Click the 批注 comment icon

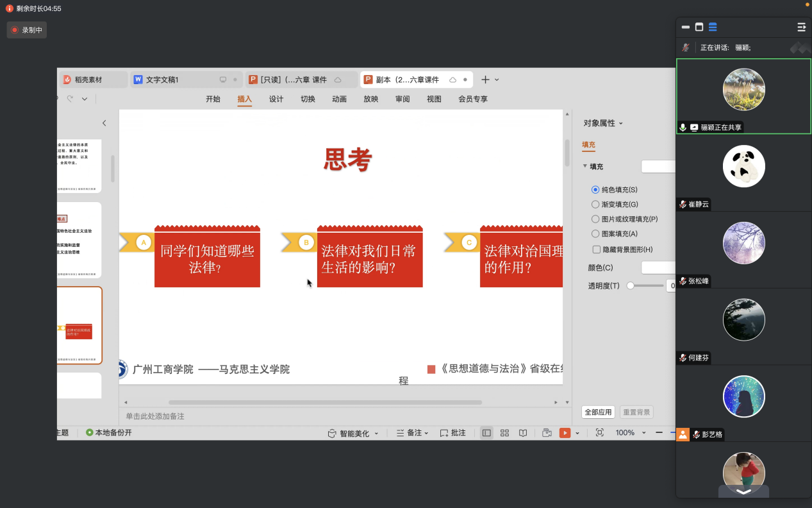[452, 433]
